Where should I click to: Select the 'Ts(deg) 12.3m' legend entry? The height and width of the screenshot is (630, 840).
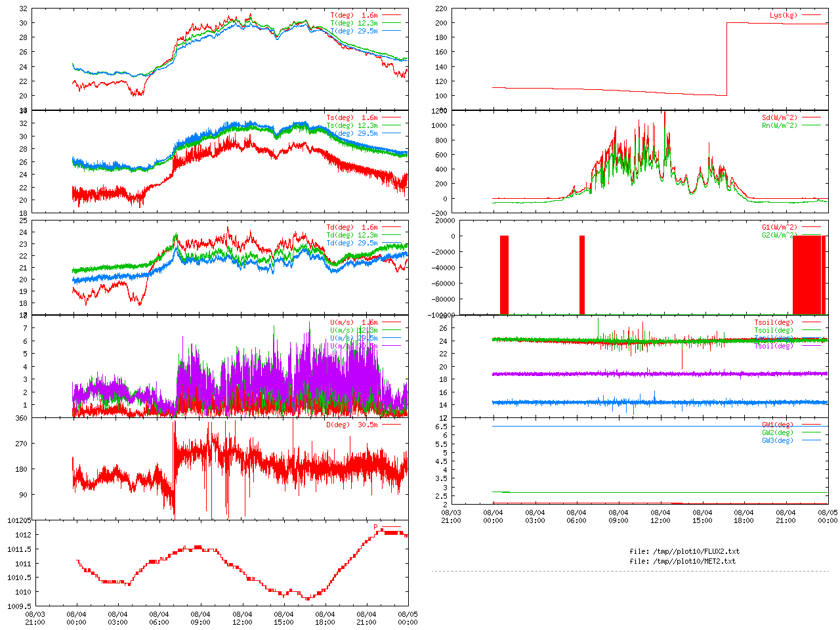(x=352, y=126)
